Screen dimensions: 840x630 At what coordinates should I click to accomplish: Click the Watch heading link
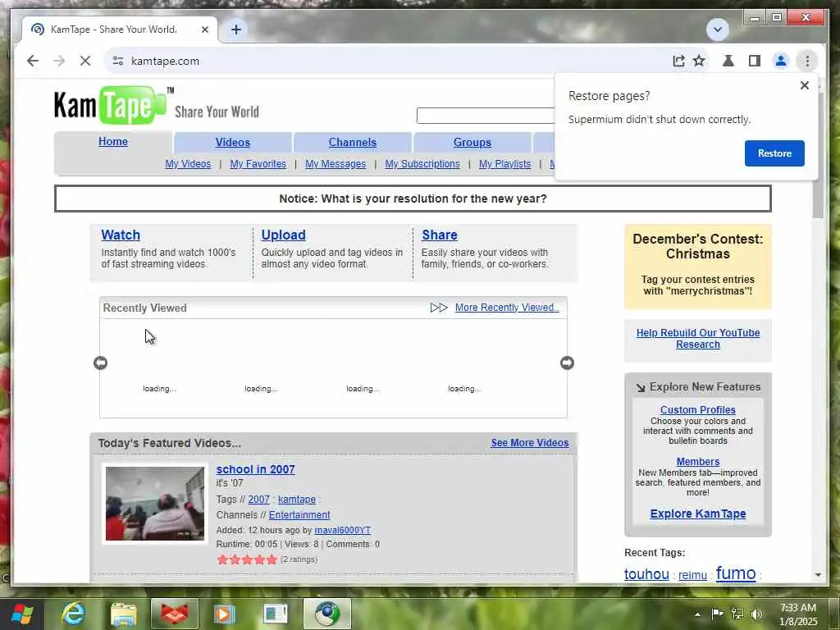(x=121, y=235)
